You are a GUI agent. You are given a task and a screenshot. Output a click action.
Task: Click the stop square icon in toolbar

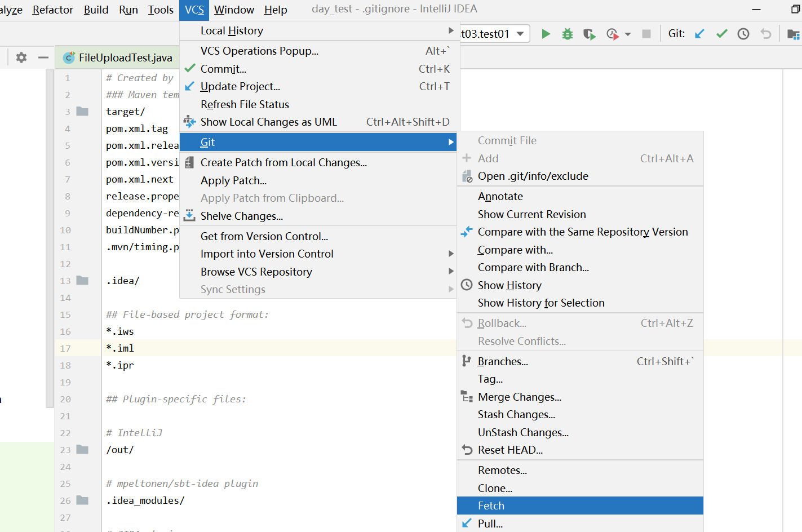(646, 34)
